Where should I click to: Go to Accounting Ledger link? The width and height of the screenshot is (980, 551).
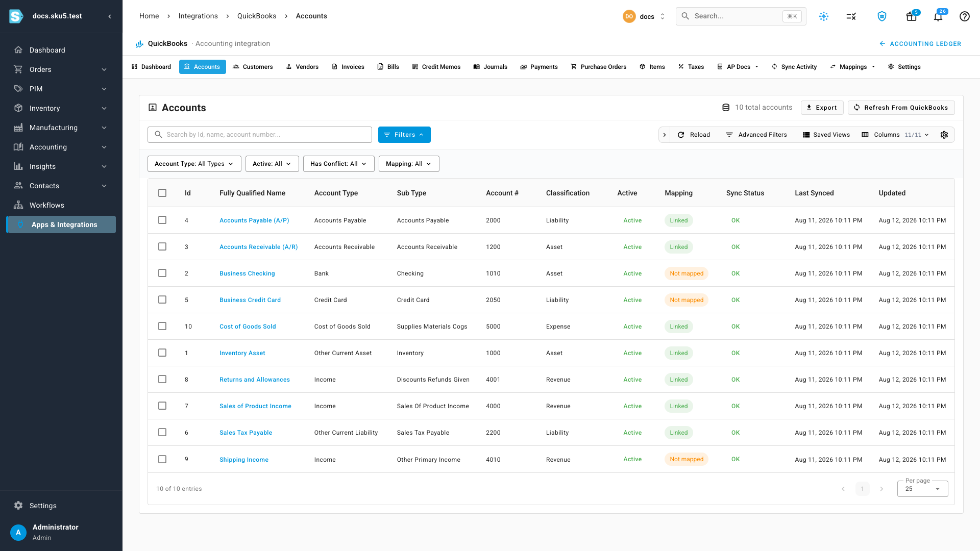click(x=920, y=44)
